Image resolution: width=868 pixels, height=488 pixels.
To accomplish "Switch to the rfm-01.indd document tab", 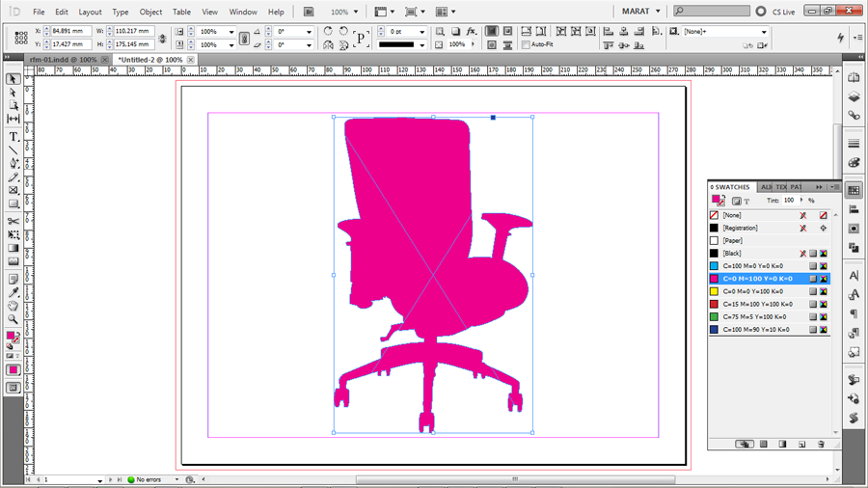I will (x=61, y=60).
